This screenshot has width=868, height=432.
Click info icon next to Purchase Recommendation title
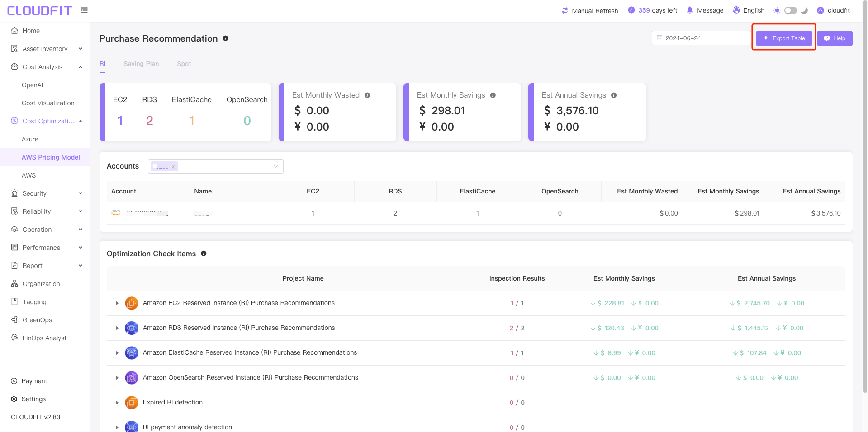[225, 38]
